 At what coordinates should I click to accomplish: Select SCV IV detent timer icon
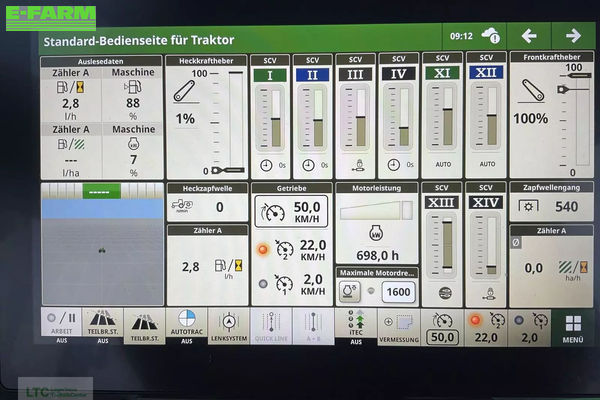[x=394, y=165]
